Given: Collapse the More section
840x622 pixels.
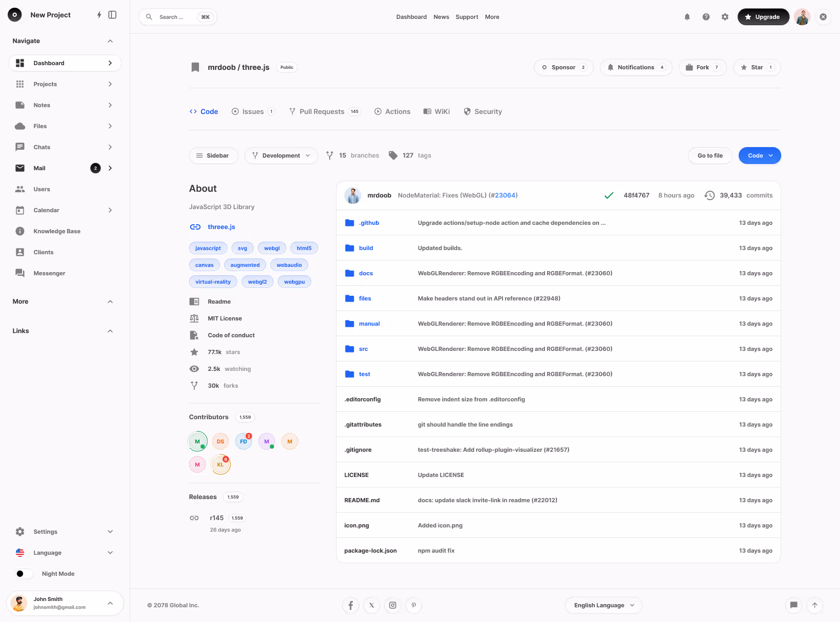Looking at the screenshot, I should [110, 302].
